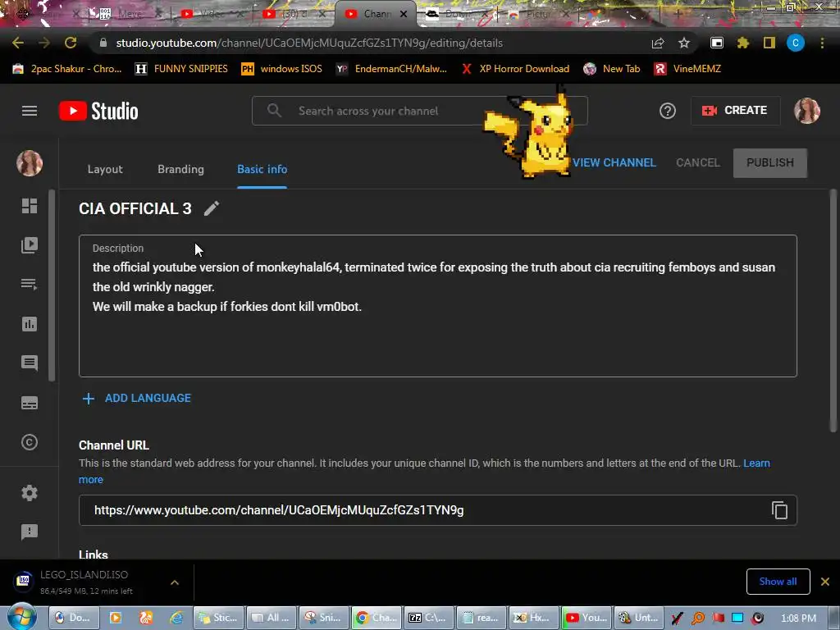Open the Analytics sidebar icon
The width and height of the screenshot is (840, 630).
[30, 323]
